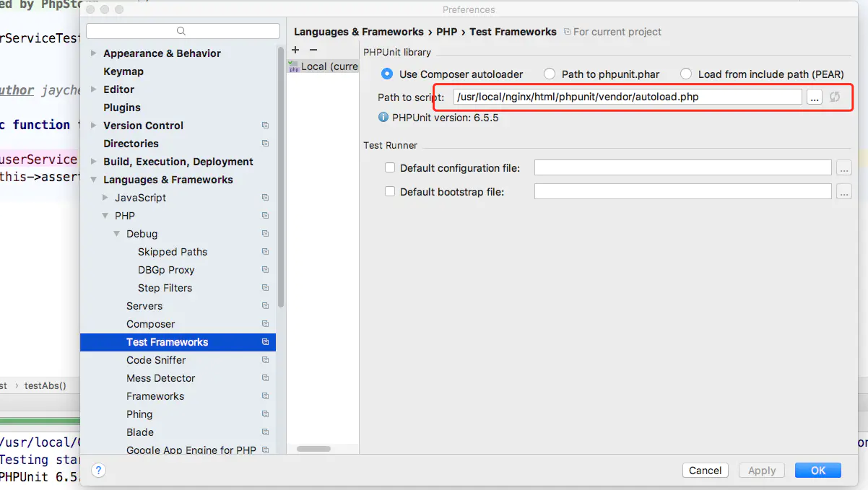
Task: Cancel the Preferences dialog
Action: coord(706,471)
